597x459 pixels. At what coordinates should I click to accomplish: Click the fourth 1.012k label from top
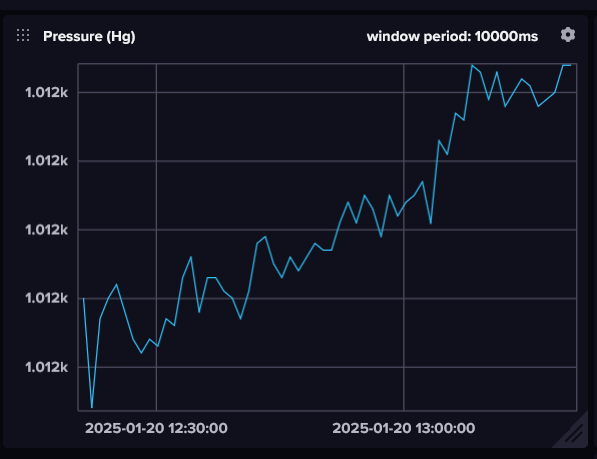pos(46,298)
